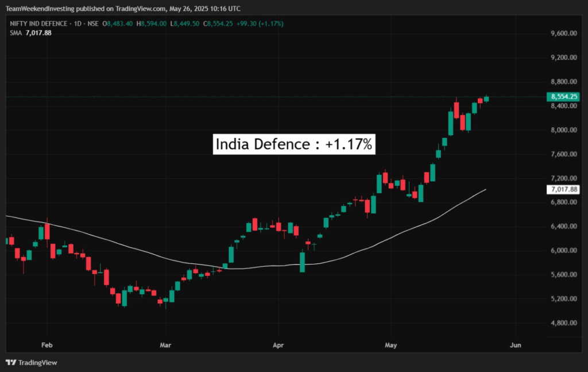Image resolution: width=588 pixels, height=372 pixels.
Task: Click the 4,800.00 price axis label
Action: 564,323
